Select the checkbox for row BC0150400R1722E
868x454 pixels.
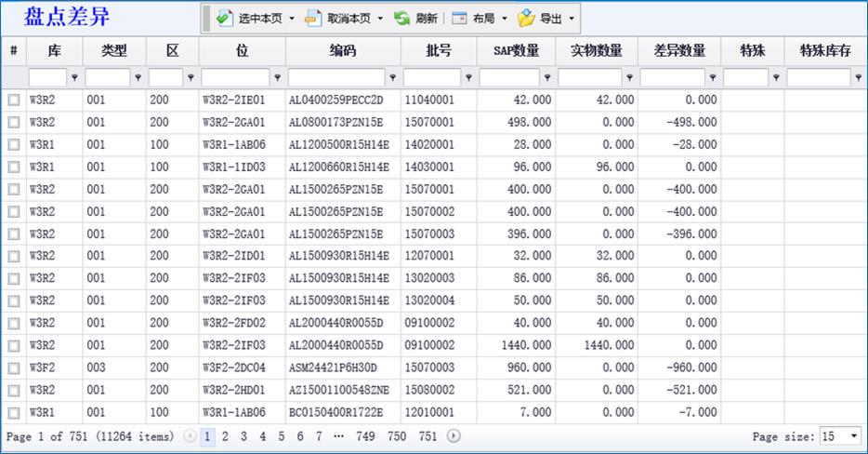[x=14, y=412]
